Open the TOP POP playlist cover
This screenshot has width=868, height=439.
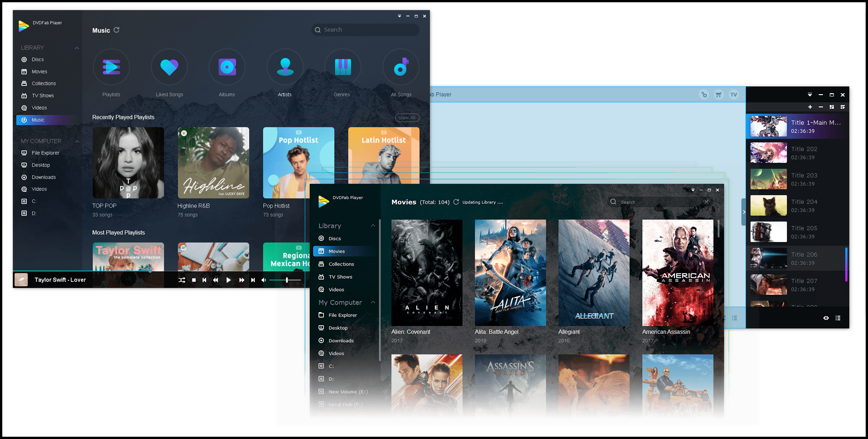[128, 163]
